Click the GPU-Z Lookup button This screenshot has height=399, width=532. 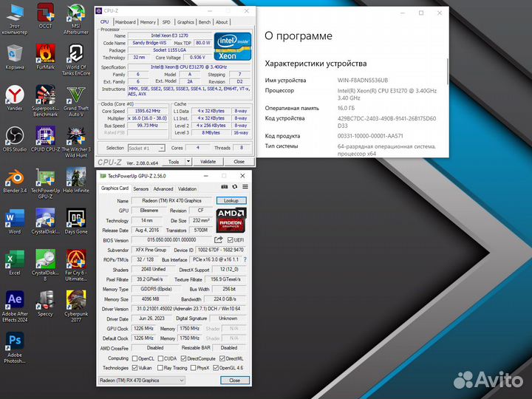point(231,201)
